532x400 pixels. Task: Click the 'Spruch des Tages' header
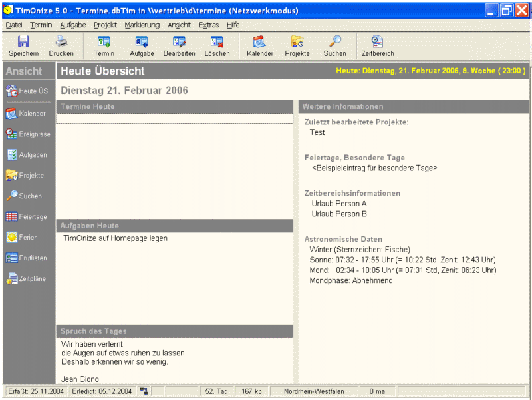click(x=174, y=331)
